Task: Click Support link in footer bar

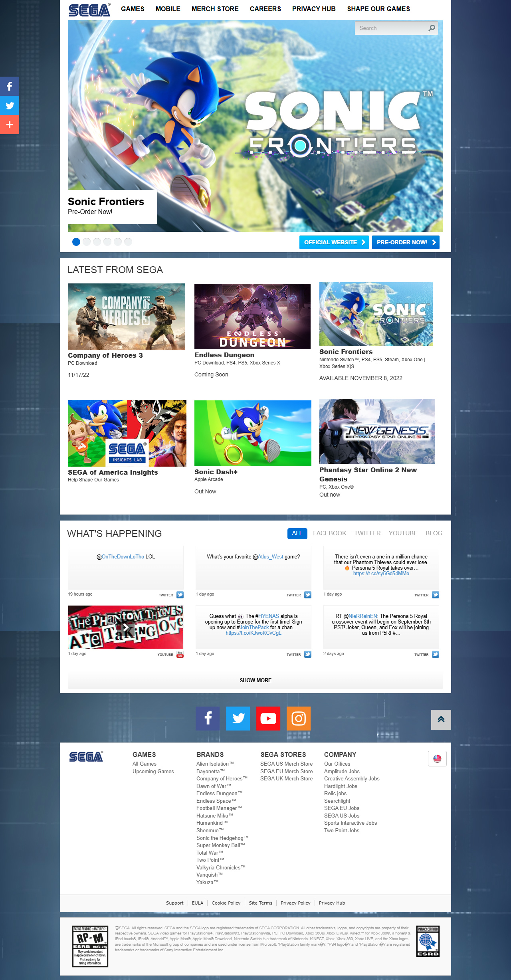Action: pyautogui.click(x=175, y=903)
